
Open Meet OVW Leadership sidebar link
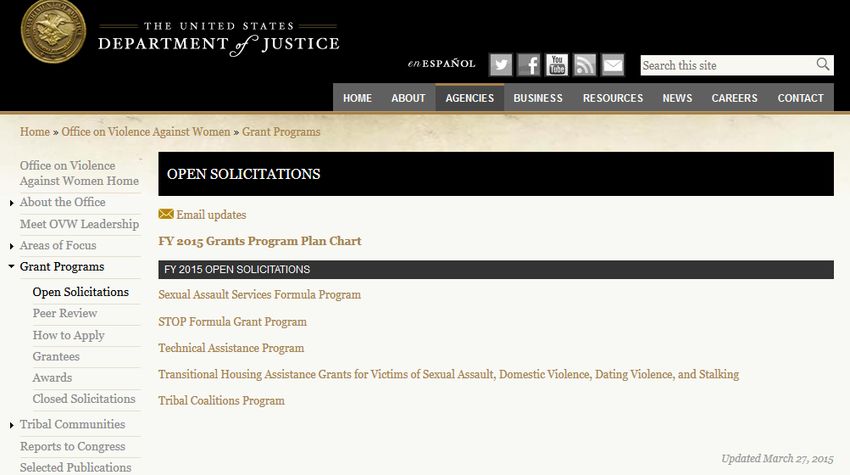(79, 224)
